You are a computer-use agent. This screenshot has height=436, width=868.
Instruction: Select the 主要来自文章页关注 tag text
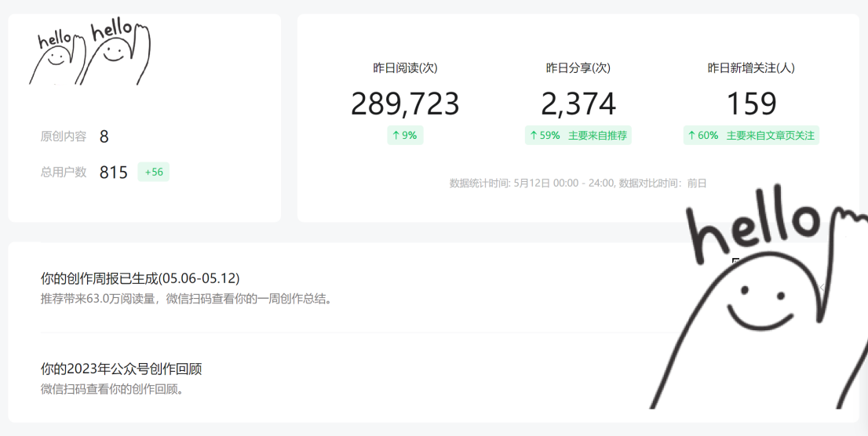pyautogui.click(x=770, y=136)
